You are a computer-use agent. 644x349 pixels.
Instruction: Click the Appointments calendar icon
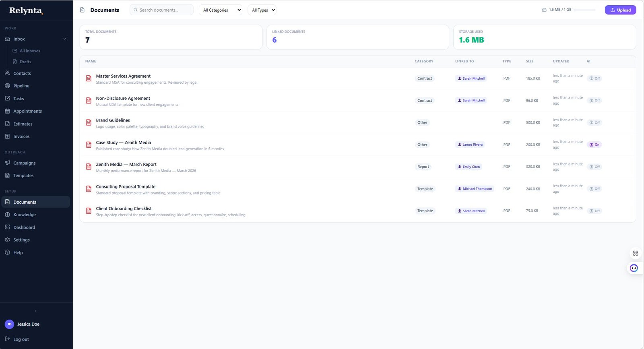click(x=7, y=111)
